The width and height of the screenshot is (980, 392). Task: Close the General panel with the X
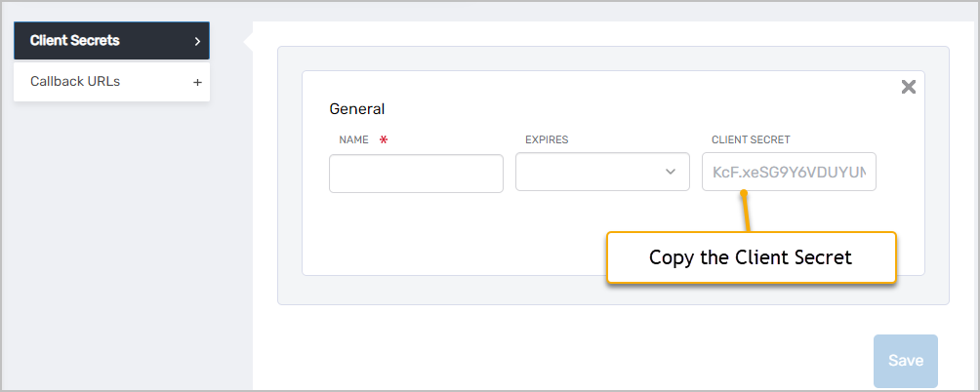pyautogui.click(x=908, y=88)
